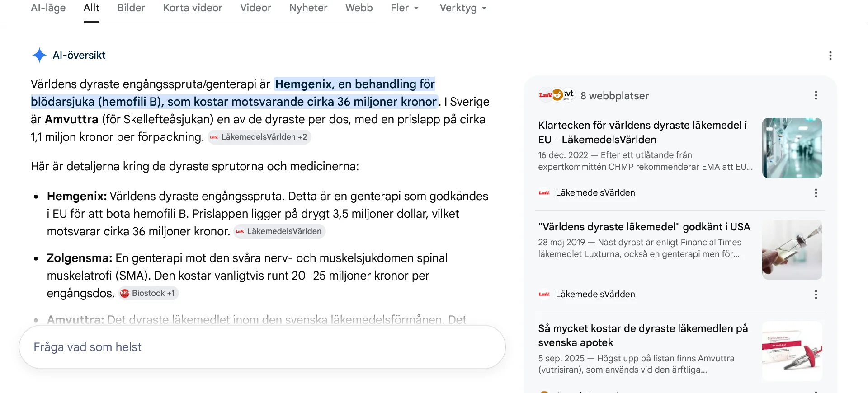Image resolution: width=868 pixels, height=393 pixels.
Task: Click the 'Hemgenix:' bullet heading
Action: [x=77, y=196]
